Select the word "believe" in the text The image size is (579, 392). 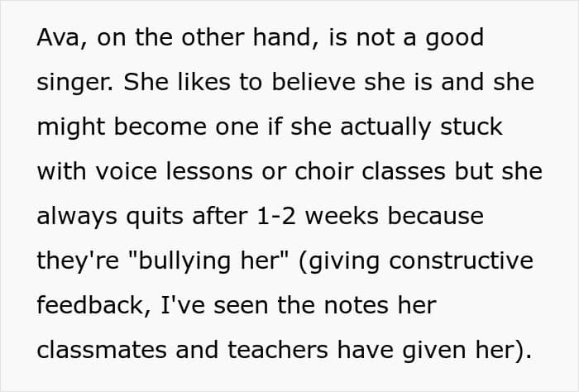coord(313,82)
